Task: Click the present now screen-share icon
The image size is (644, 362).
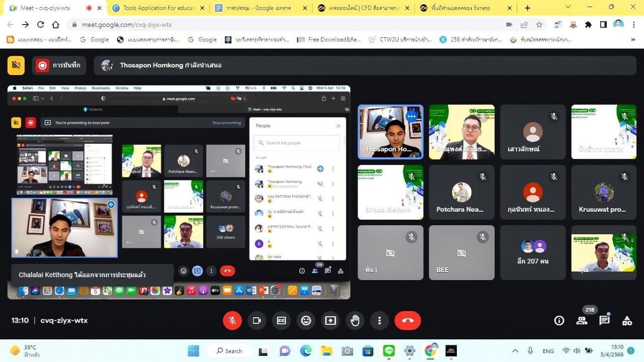Action: pos(331,320)
